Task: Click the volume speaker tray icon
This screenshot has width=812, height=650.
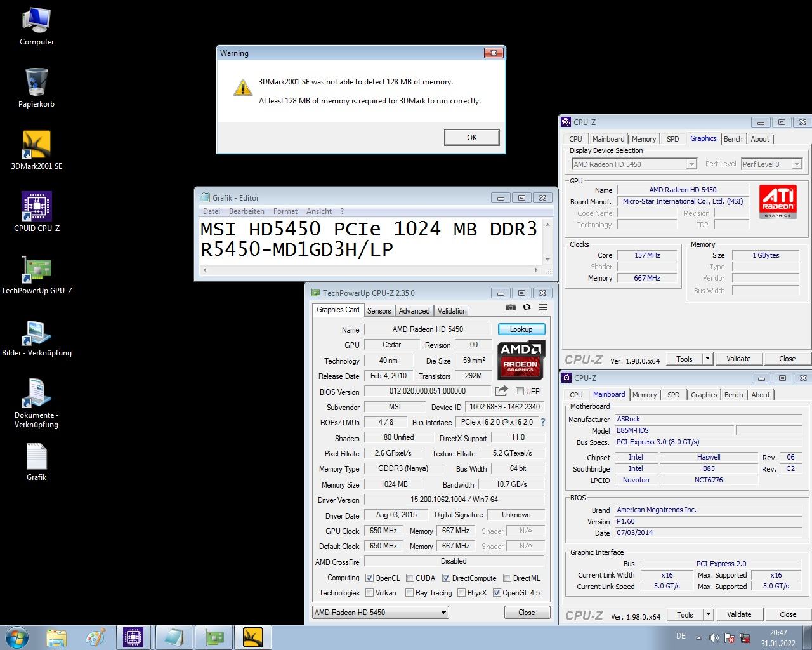Action: tap(714, 638)
